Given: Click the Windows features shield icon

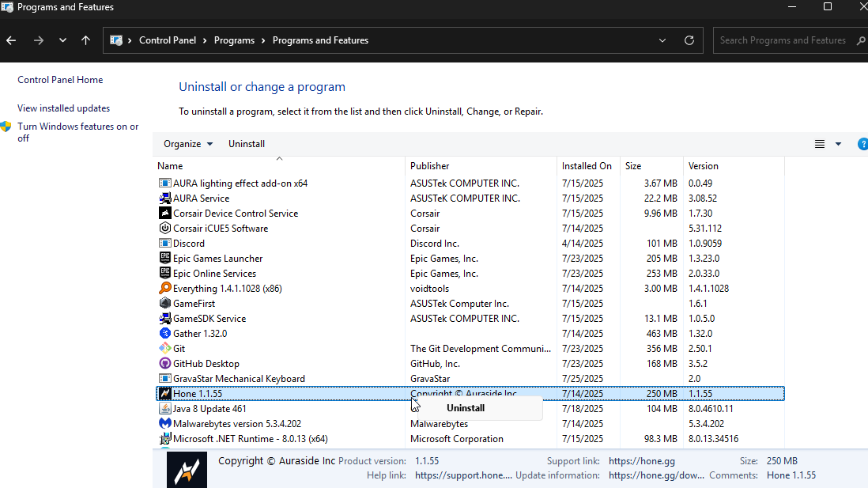Looking at the screenshot, I should (x=6, y=127).
